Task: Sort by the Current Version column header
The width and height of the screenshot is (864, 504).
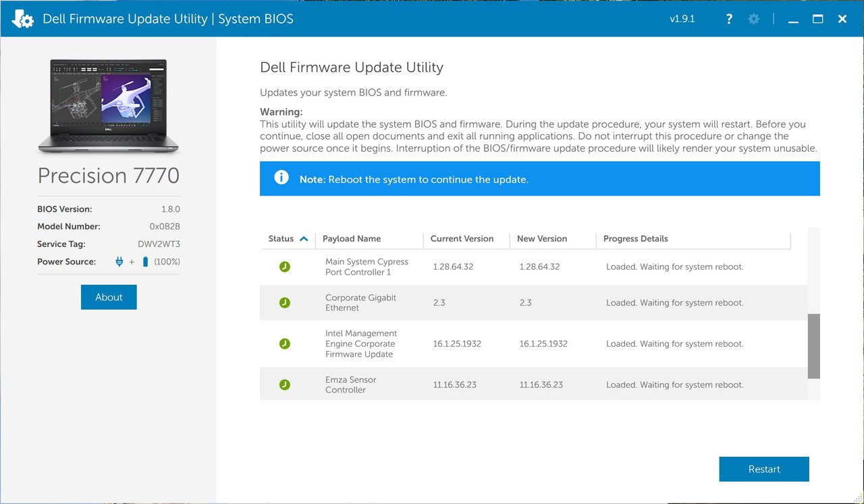Action: [462, 239]
